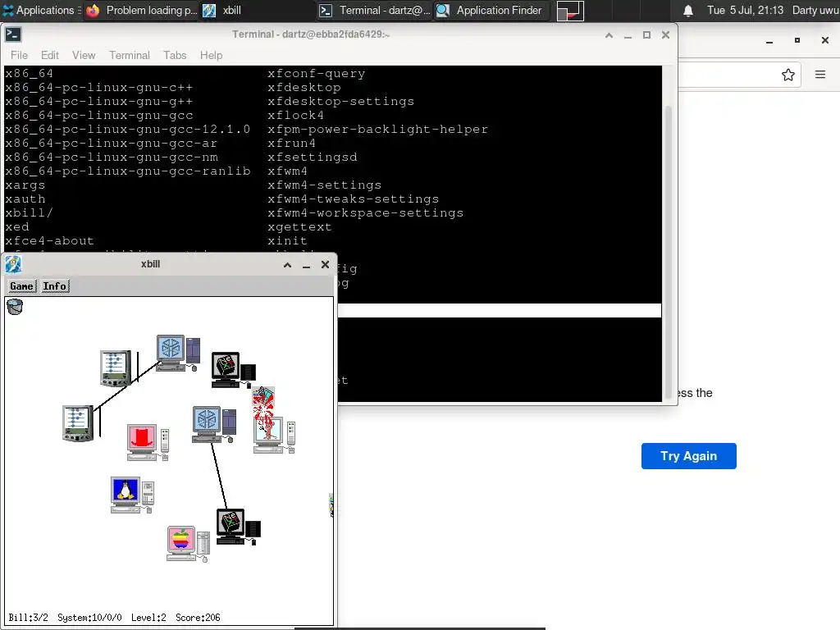Click the topmost Sun workstation in xbill
This screenshot has width=840, height=630.
[x=178, y=353]
